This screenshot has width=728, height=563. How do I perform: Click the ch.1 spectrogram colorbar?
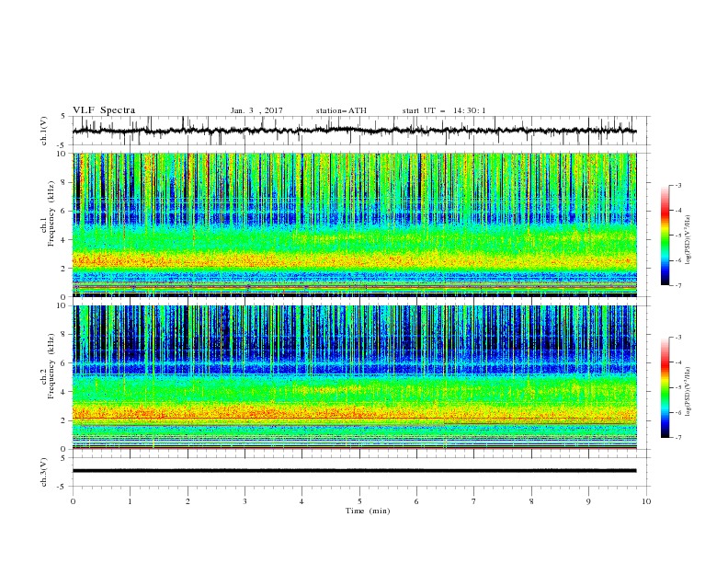(x=665, y=236)
